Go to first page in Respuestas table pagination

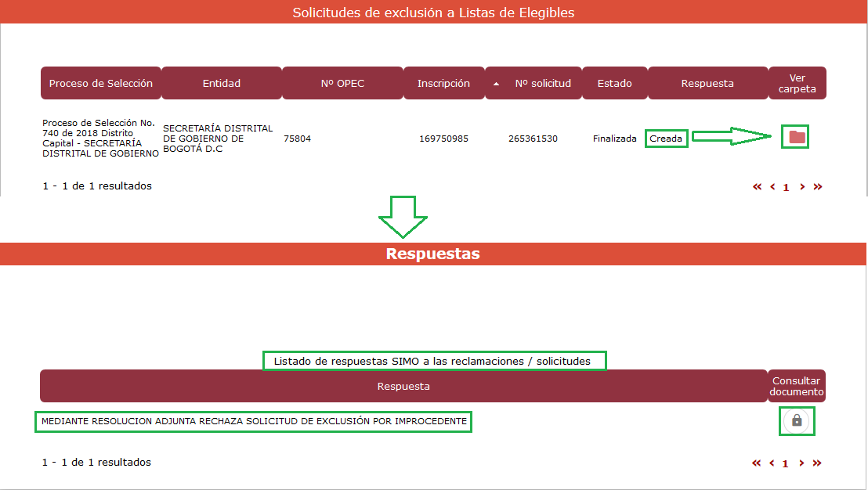tap(756, 463)
